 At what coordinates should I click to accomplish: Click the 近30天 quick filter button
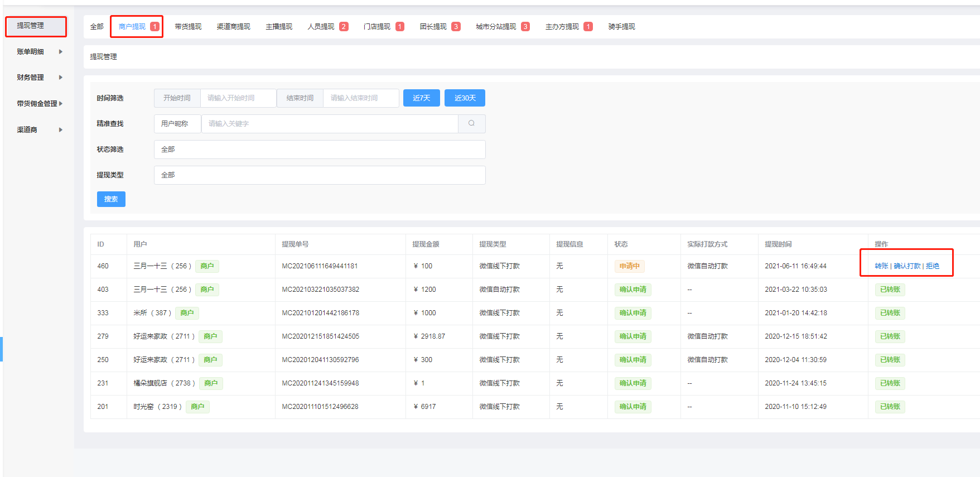[465, 98]
